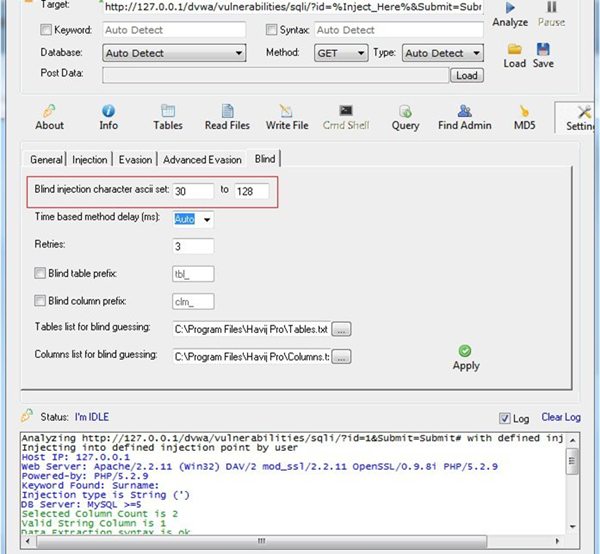Uncheck the Log checkbox
The image size is (600, 554).
tap(504, 418)
